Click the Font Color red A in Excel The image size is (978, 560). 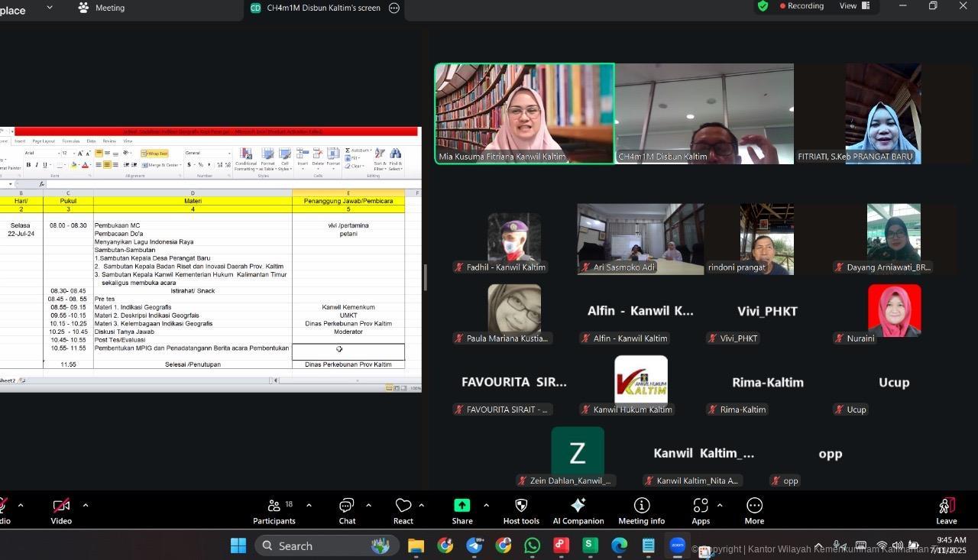click(x=85, y=165)
